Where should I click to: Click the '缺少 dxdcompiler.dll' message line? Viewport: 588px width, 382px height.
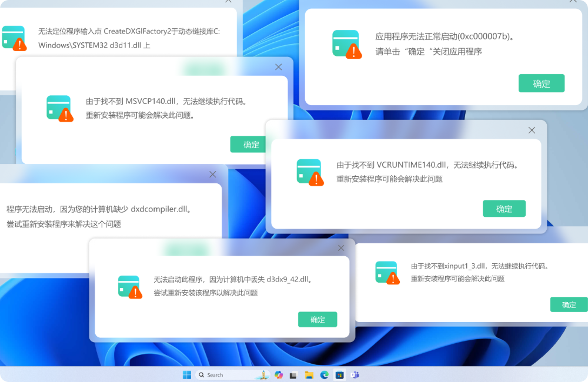click(99, 209)
